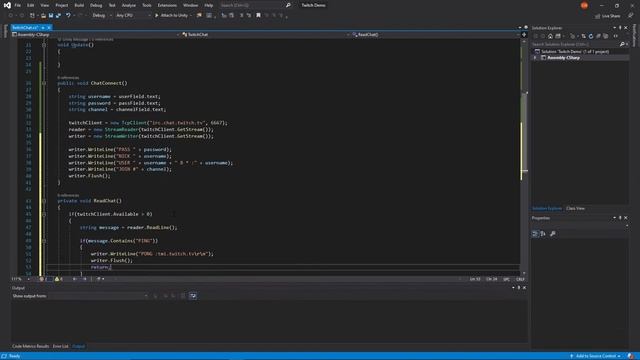Open the ReadChat() member navigation dropdown

point(436,35)
